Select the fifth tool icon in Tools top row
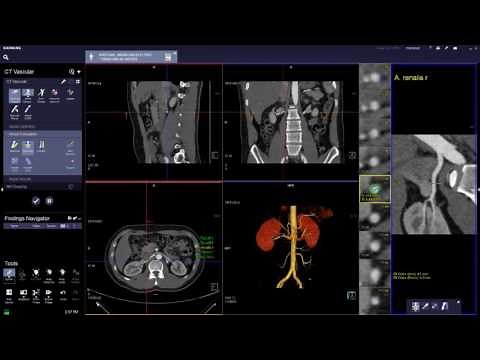This screenshot has height=360, width=480. coord(62,275)
